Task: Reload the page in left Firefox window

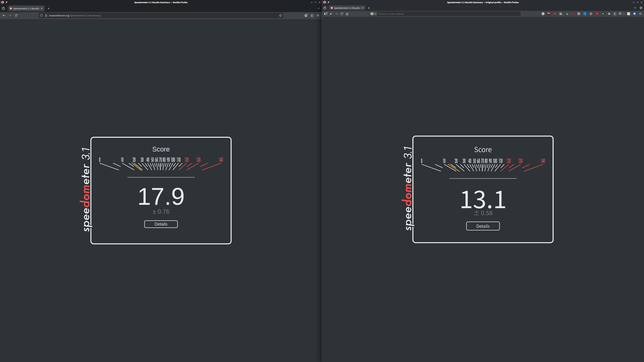Action: click(16, 15)
